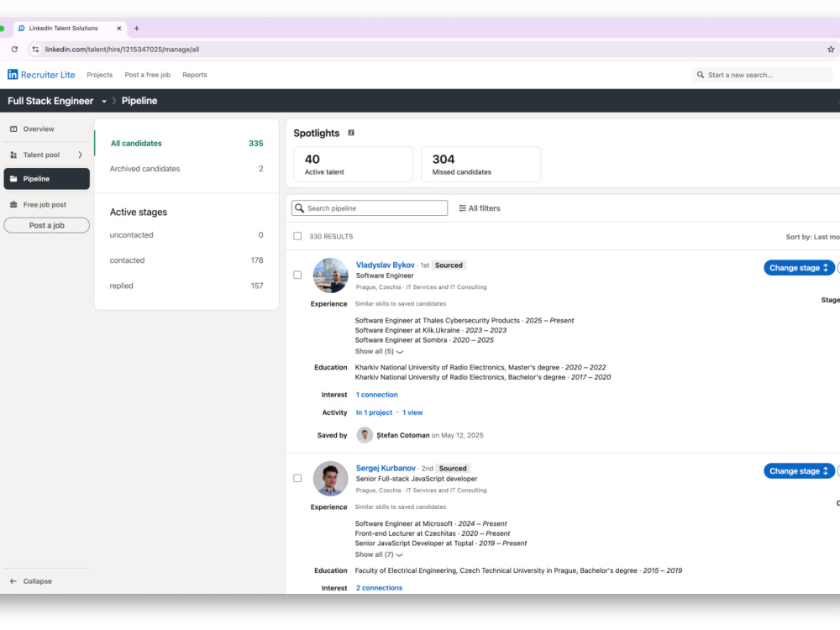
Task: Click the Overview sidebar icon
Action: coord(13,129)
